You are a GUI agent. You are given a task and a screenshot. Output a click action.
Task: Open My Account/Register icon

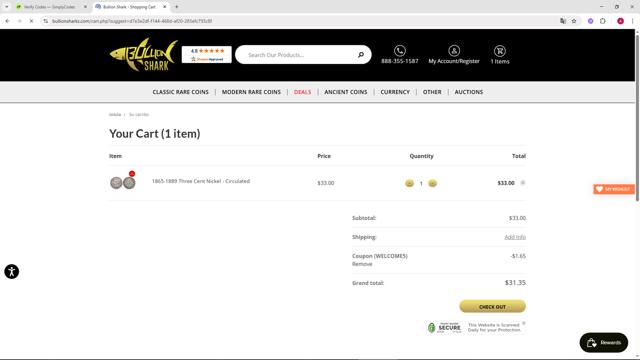point(454,51)
